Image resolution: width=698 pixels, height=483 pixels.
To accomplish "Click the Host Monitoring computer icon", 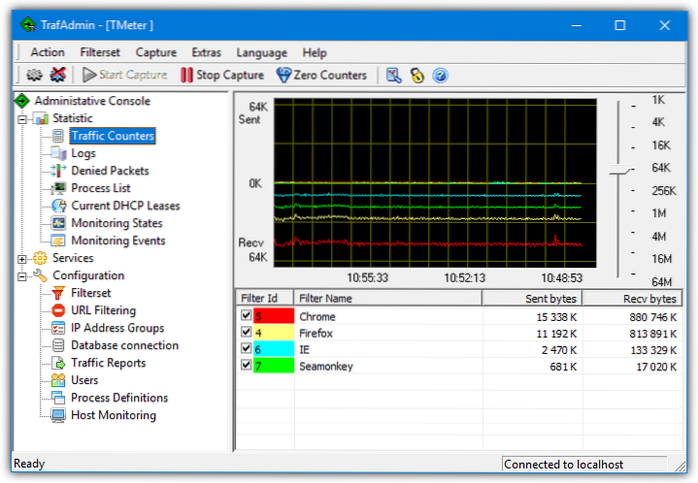I will click(x=58, y=416).
